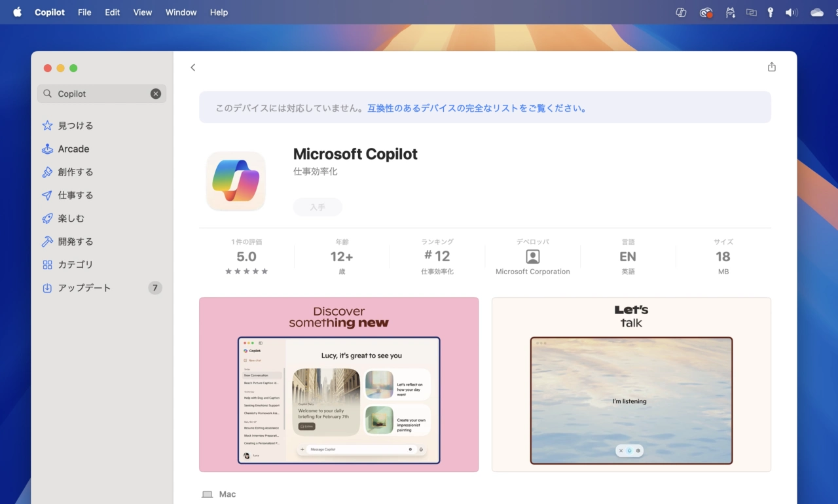This screenshot has height=504, width=838.
Task: Open the Window menu
Action: [x=181, y=12]
